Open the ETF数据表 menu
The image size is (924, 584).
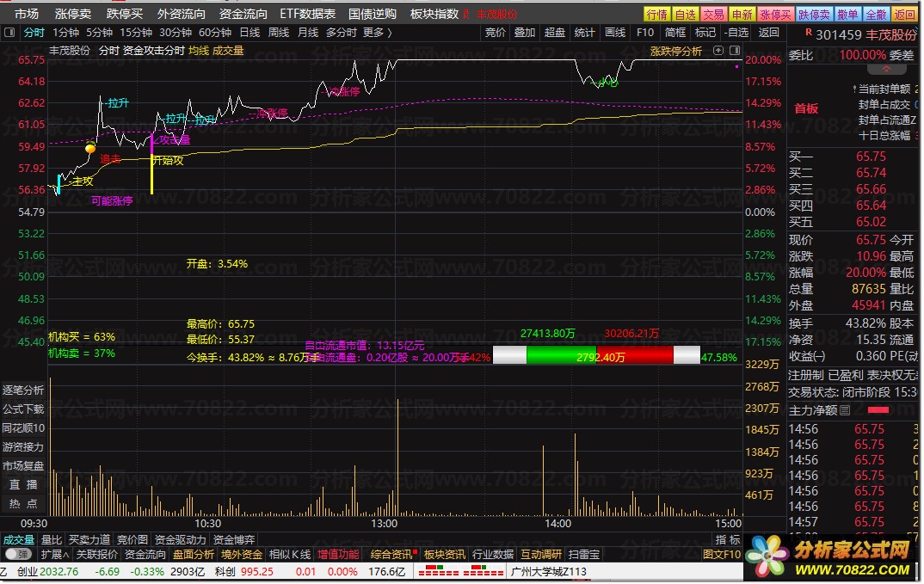tap(308, 14)
